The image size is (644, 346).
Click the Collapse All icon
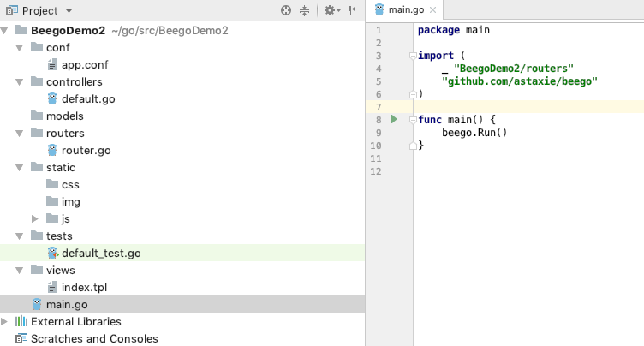tap(305, 11)
